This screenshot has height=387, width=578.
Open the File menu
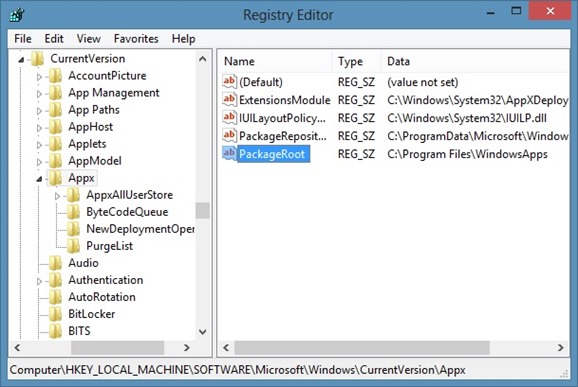point(23,39)
